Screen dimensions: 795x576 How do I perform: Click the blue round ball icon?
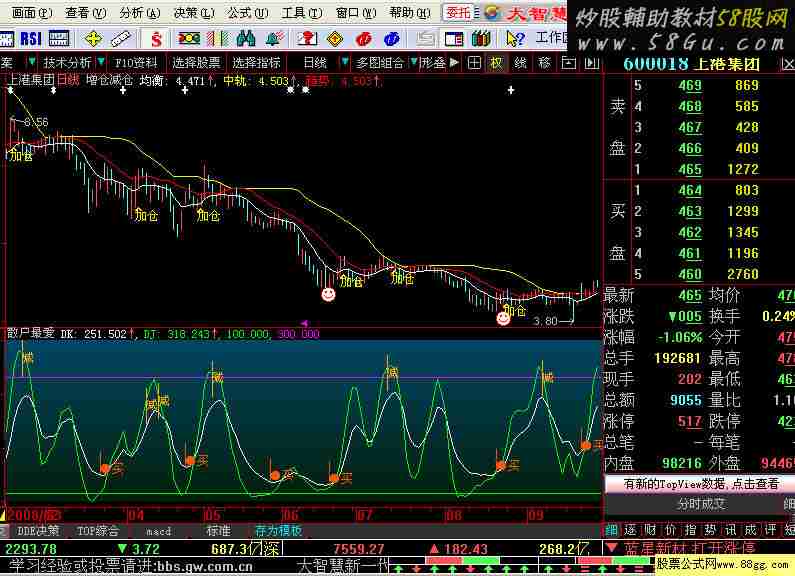pyautogui.click(x=391, y=39)
